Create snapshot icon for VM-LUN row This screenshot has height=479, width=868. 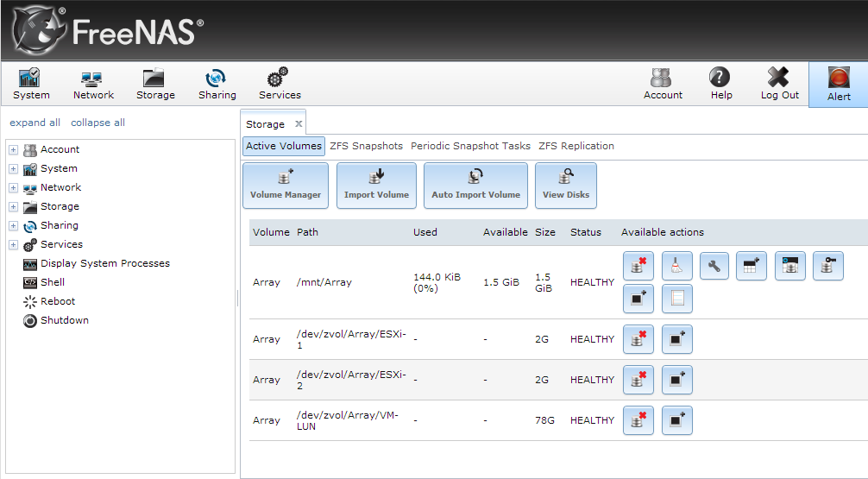pos(677,420)
